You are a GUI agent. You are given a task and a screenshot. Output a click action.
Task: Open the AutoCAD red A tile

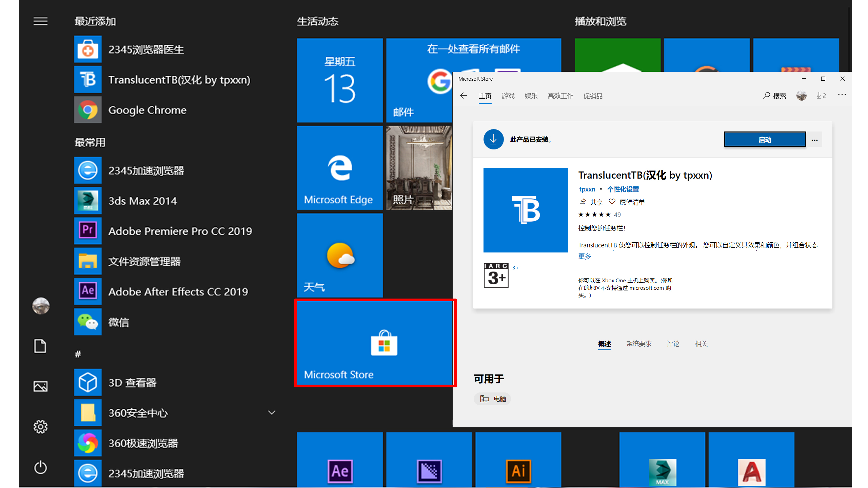[x=751, y=460]
